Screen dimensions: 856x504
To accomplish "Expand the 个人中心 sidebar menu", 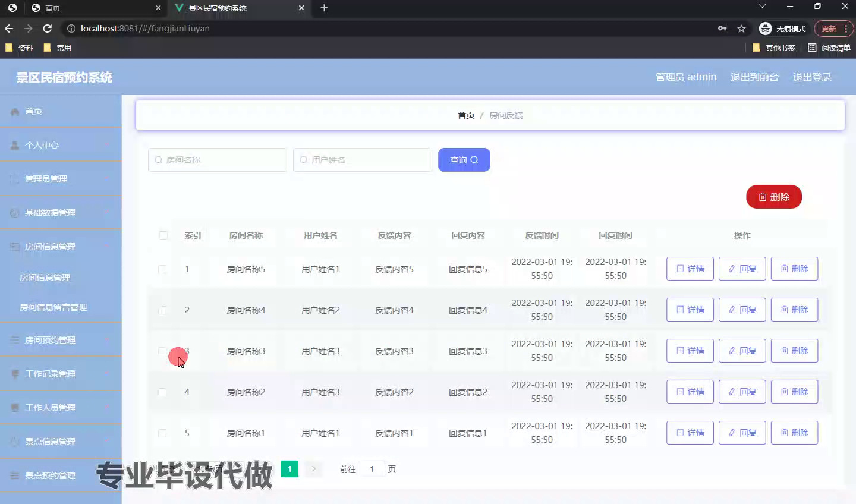I will [61, 145].
